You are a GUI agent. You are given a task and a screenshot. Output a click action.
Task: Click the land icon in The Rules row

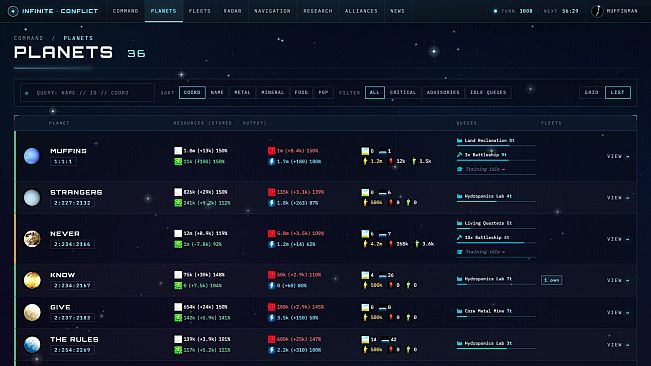pos(365,339)
